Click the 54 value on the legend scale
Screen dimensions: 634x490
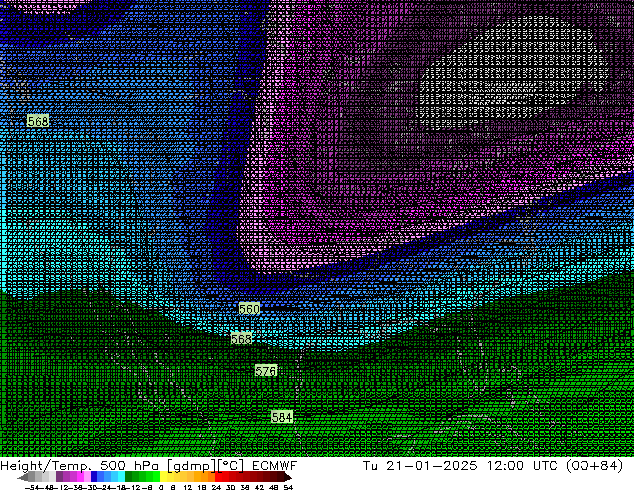coord(288,487)
